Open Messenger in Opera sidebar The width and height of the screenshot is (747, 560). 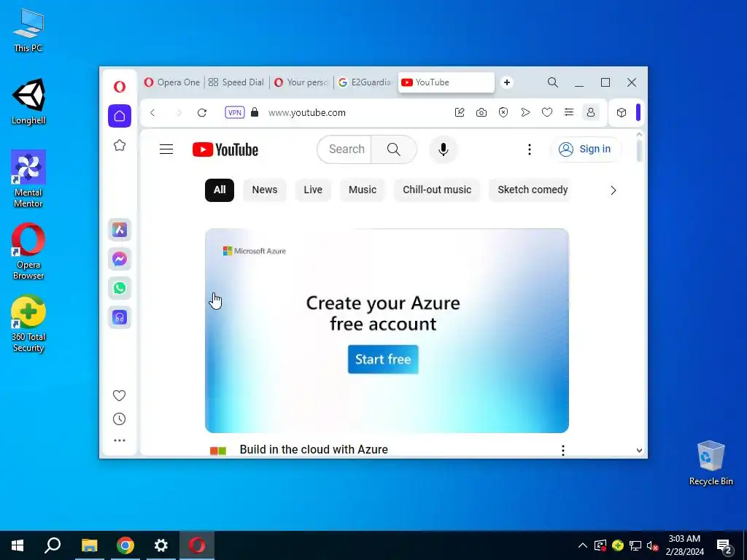120,259
